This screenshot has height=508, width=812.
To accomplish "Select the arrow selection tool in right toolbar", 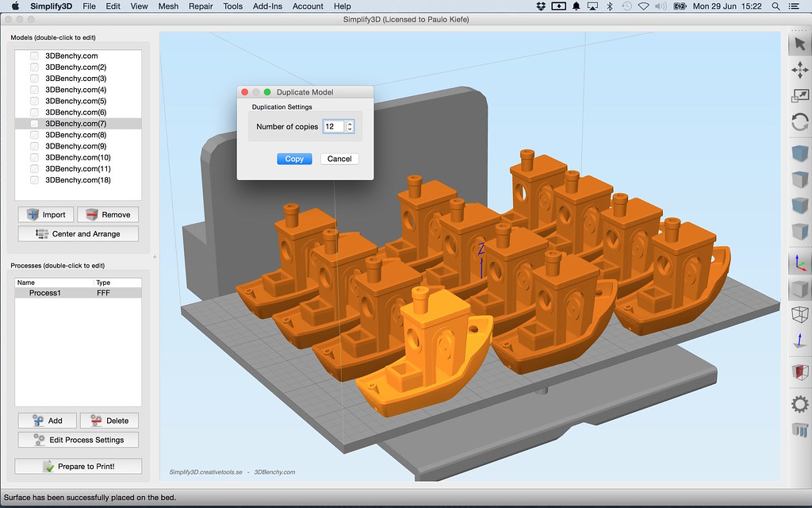I will click(799, 44).
